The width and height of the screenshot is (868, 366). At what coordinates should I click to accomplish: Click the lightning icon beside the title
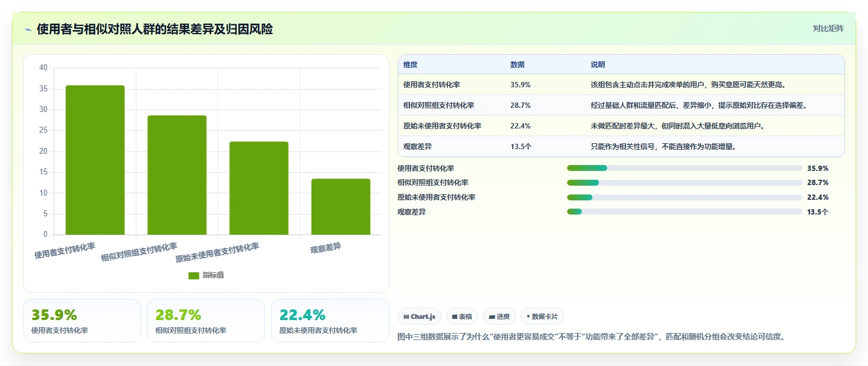[28, 29]
